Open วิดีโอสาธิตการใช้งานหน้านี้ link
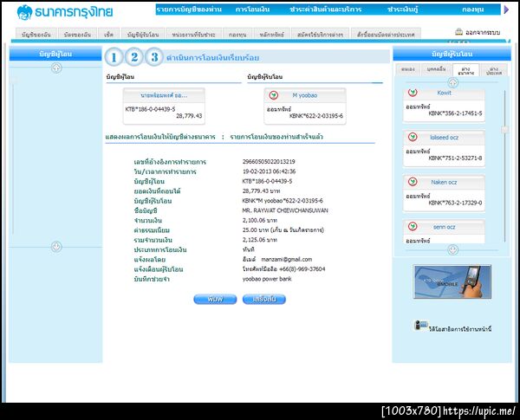Screen dimensions: 520x420 (460, 329)
